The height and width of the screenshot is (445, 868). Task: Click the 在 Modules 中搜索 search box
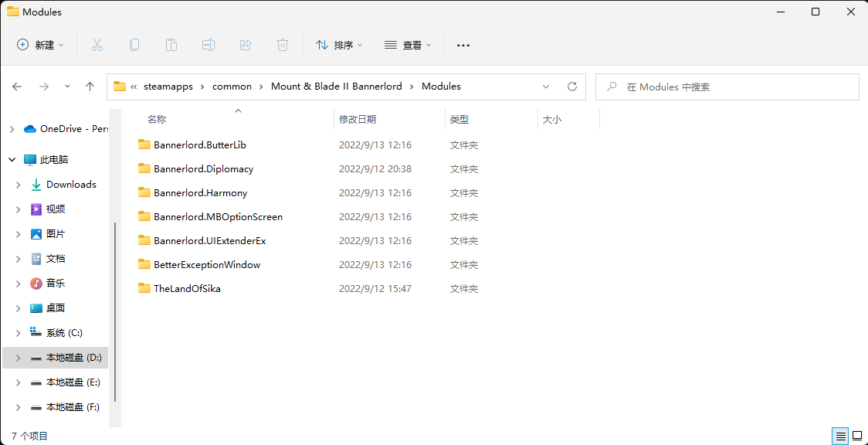coord(727,87)
